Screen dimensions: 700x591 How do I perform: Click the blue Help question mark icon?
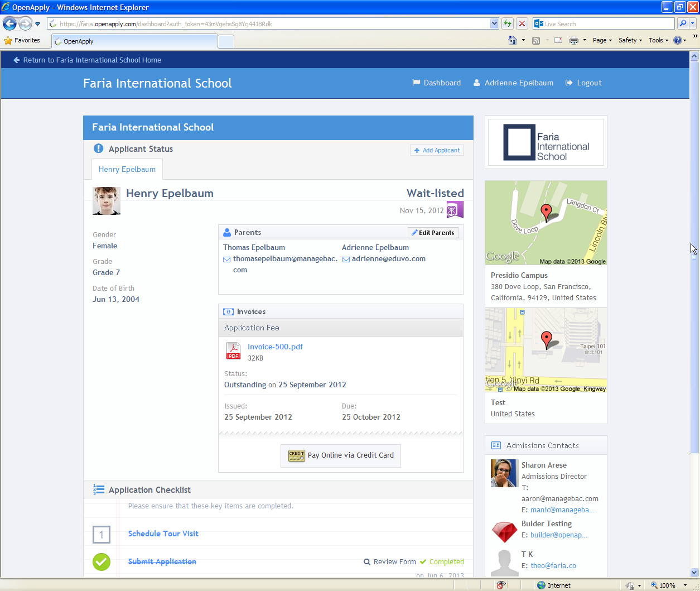click(x=677, y=40)
